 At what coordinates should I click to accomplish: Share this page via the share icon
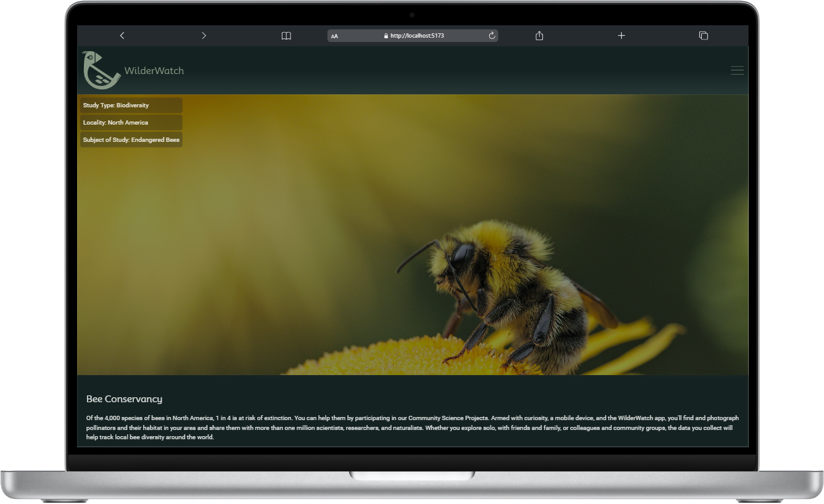click(x=538, y=35)
